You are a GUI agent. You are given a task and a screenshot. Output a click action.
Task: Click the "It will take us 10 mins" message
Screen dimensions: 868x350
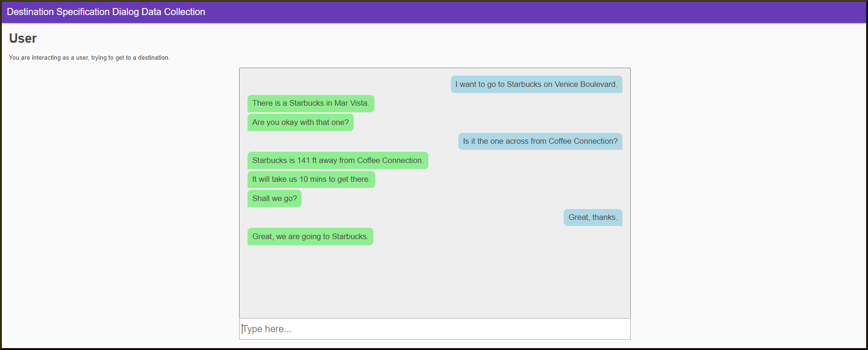311,179
